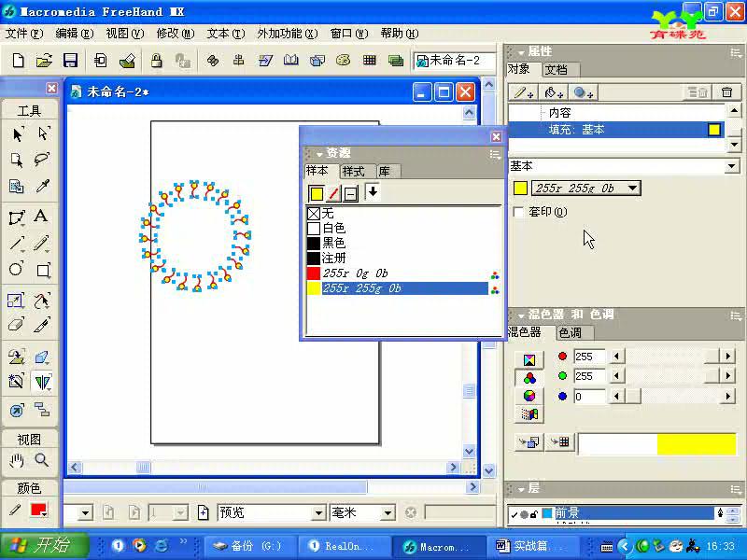
Task: Delete attribute with the trash icon
Action: [x=726, y=92]
